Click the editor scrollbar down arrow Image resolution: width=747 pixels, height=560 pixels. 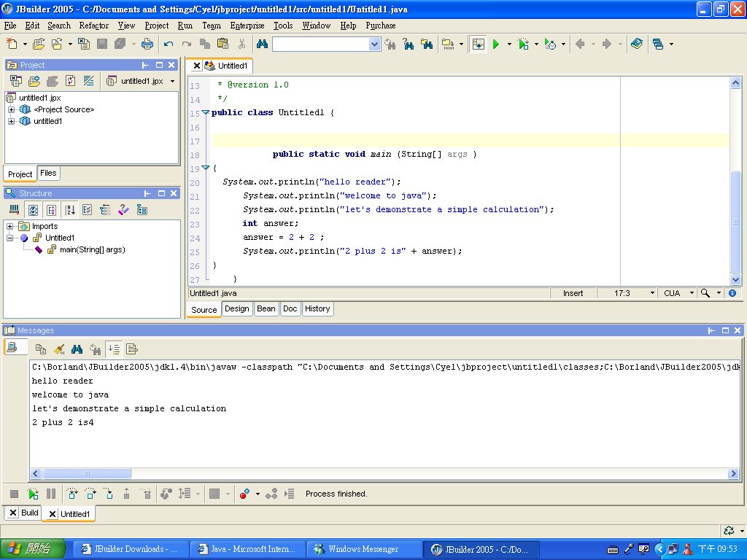pos(735,279)
